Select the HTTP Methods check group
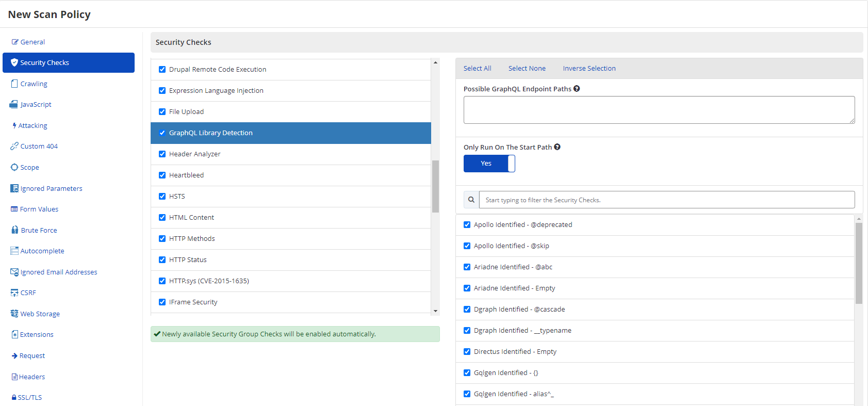Screen dimensions: 868x406 192,239
